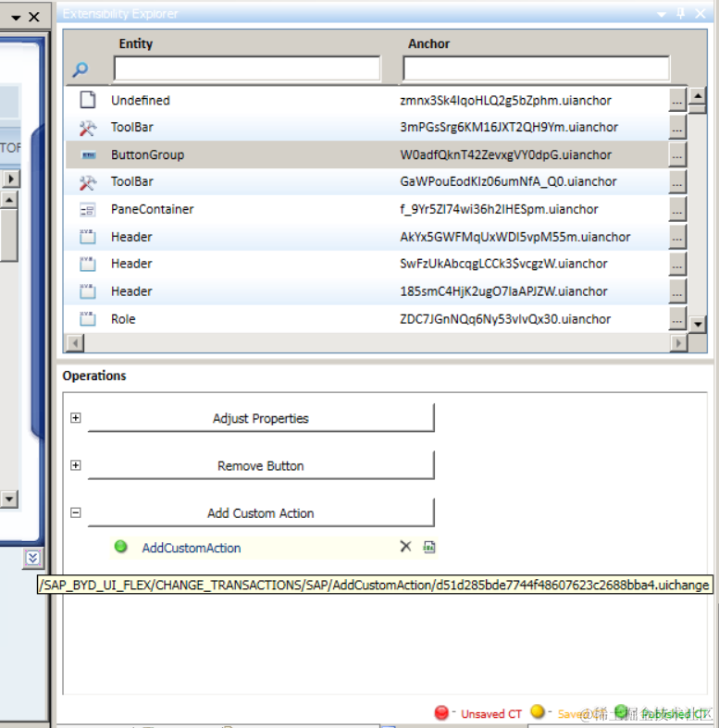Pin the Extensibility Explorer panel
The width and height of the screenshot is (719, 728).
coord(681,14)
